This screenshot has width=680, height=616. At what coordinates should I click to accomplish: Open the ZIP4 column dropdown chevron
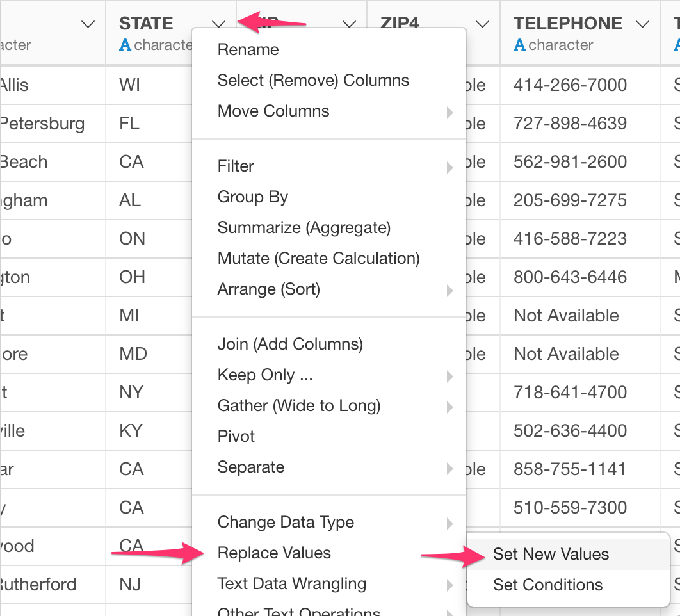482,24
